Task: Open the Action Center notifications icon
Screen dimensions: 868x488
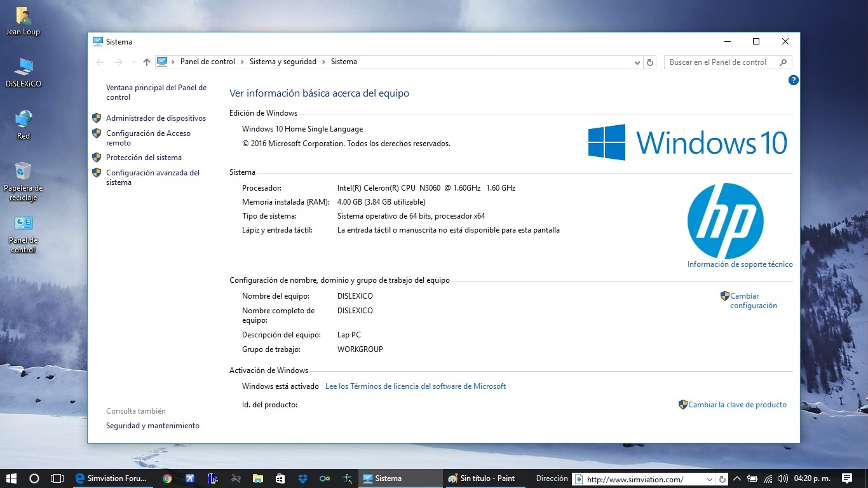Action: pos(847,478)
